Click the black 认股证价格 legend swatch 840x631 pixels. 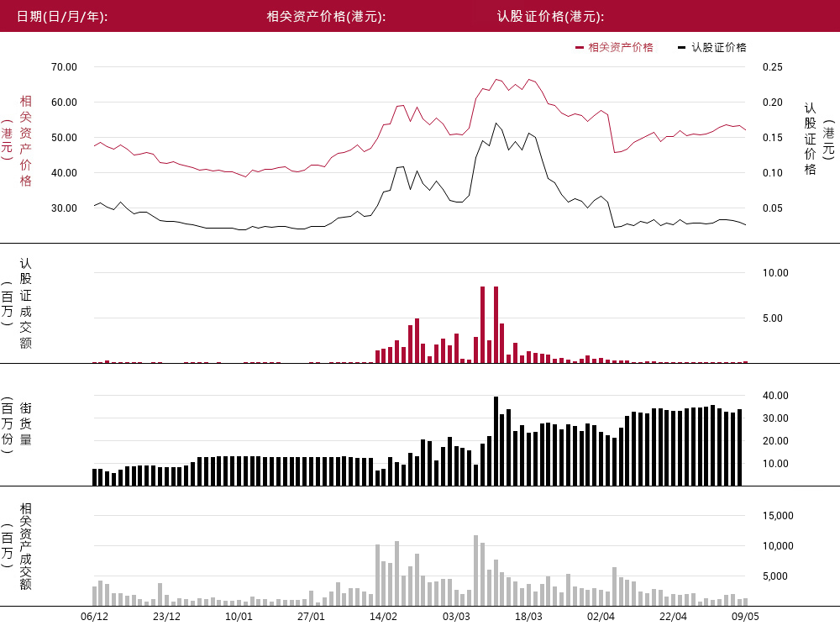(681, 48)
